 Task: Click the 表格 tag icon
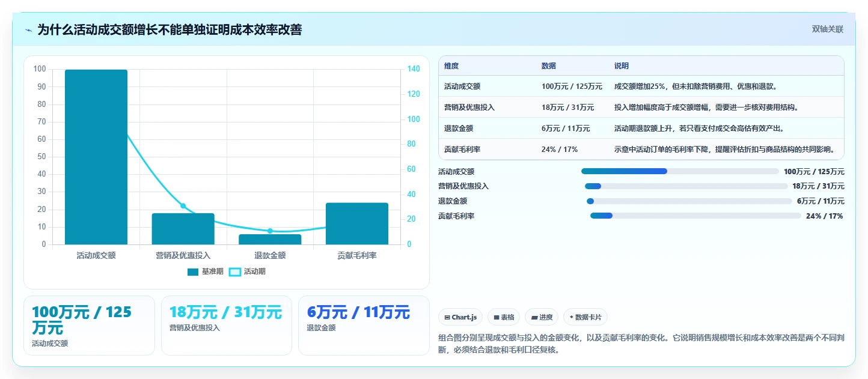tap(497, 317)
